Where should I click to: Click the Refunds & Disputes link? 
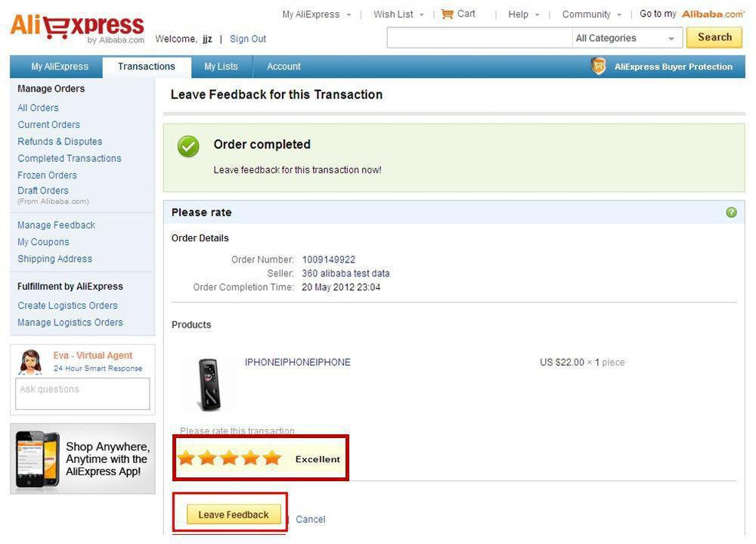pyautogui.click(x=60, y=141)
